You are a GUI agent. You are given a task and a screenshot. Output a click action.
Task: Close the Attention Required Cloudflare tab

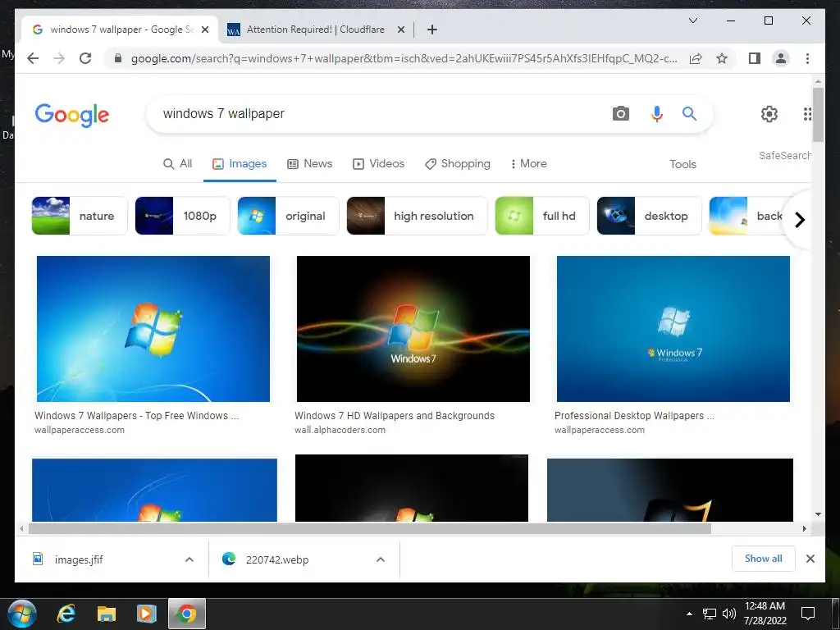click(400, 30)
